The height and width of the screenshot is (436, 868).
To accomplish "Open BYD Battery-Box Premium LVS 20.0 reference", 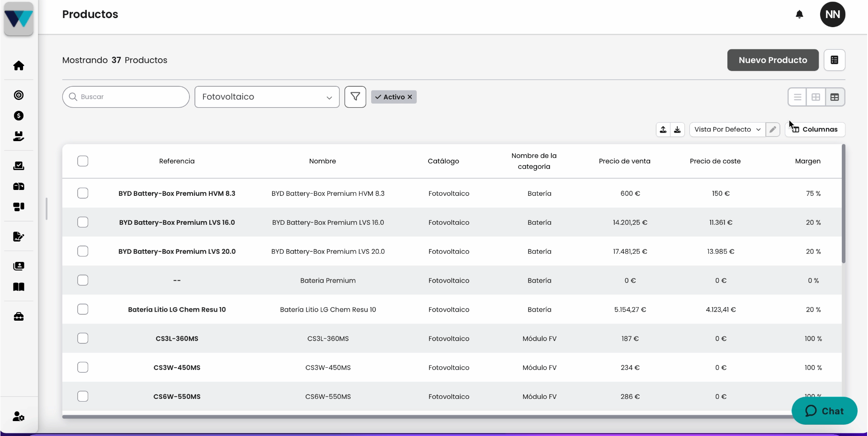I will (x=177, y=251).
